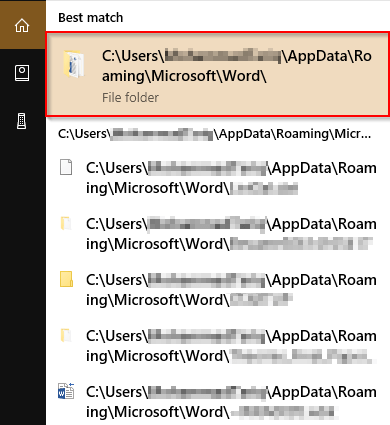Click the blank document file icon

coord(66,167)
